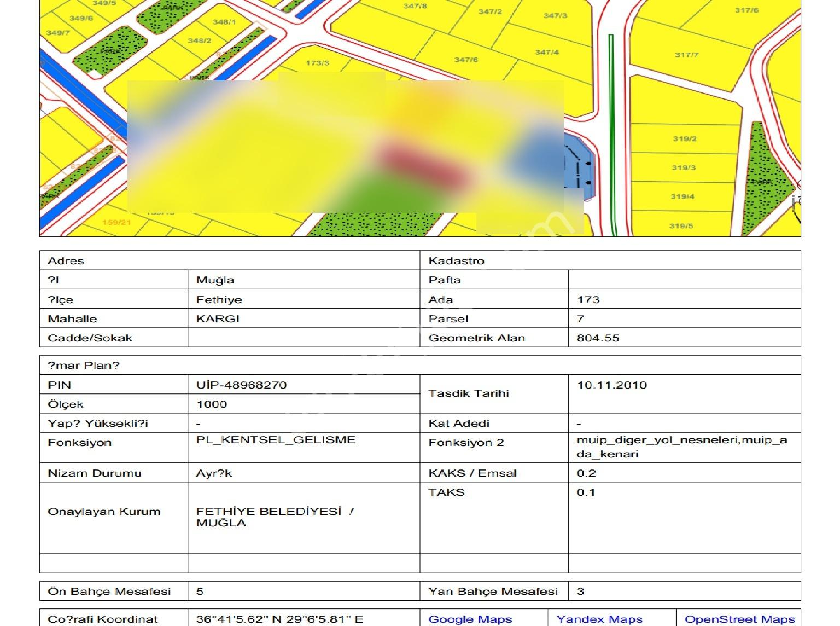Click the TAKS value 0.1
This screenshot has width=840, height=626.
coord(586,492)
